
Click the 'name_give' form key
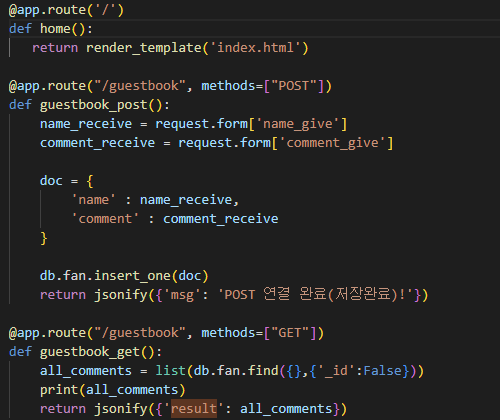[x=298, y=124]
